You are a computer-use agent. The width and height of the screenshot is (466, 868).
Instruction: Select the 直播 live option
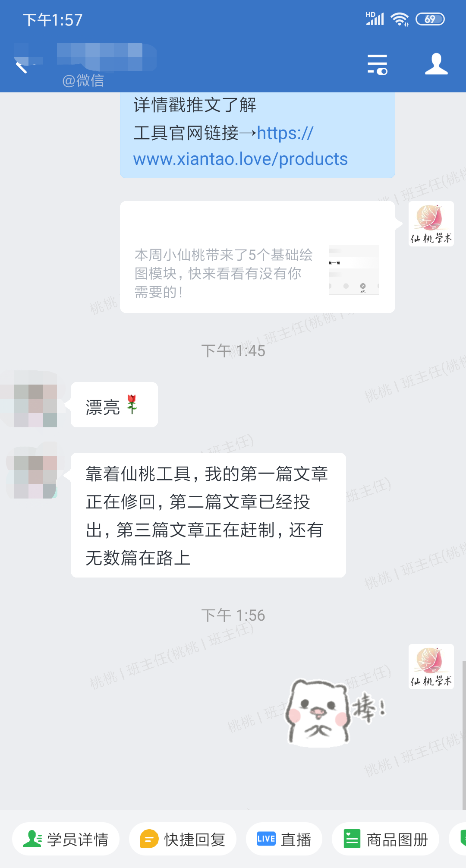(284, 839)
